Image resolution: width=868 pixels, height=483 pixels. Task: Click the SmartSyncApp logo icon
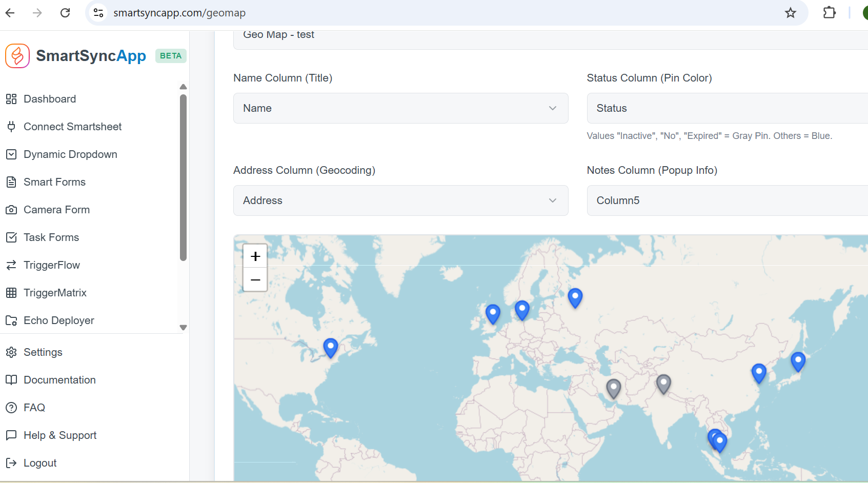pyautogui.click(x=17, y=56)
